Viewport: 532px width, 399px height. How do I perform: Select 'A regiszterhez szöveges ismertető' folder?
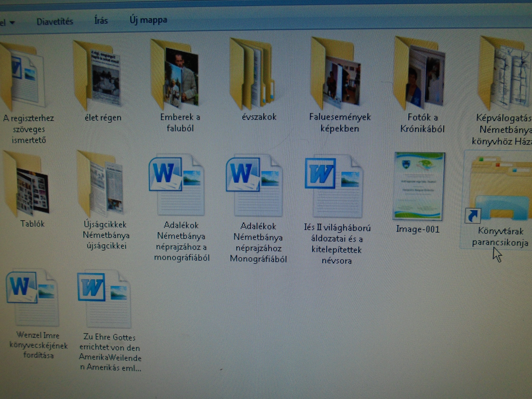coord(23,77)
